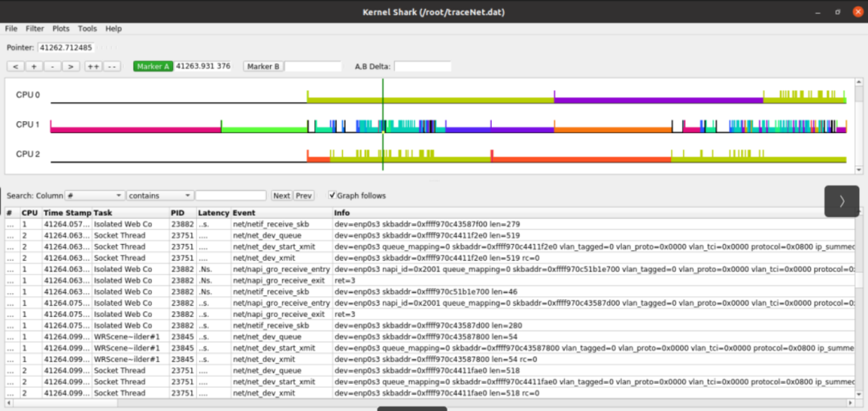Click the CPU 1 plot label

point(27,124)
